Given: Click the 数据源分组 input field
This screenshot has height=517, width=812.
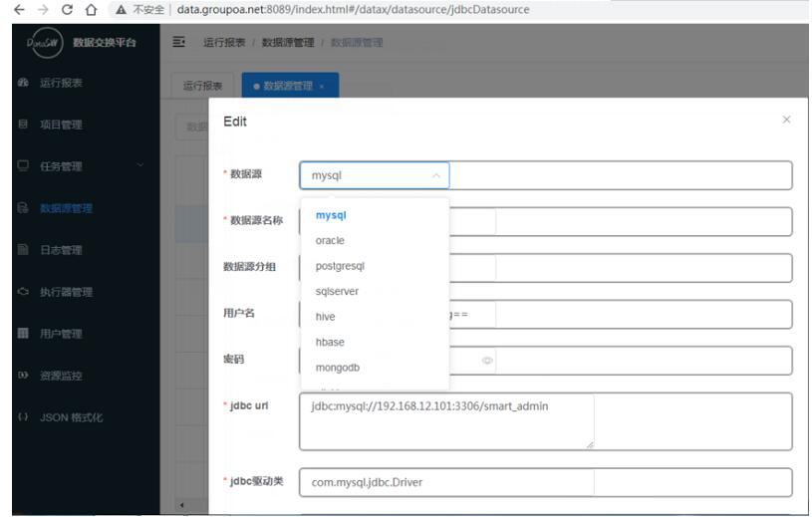Looking at the screenshot, I should coord(546,268).
